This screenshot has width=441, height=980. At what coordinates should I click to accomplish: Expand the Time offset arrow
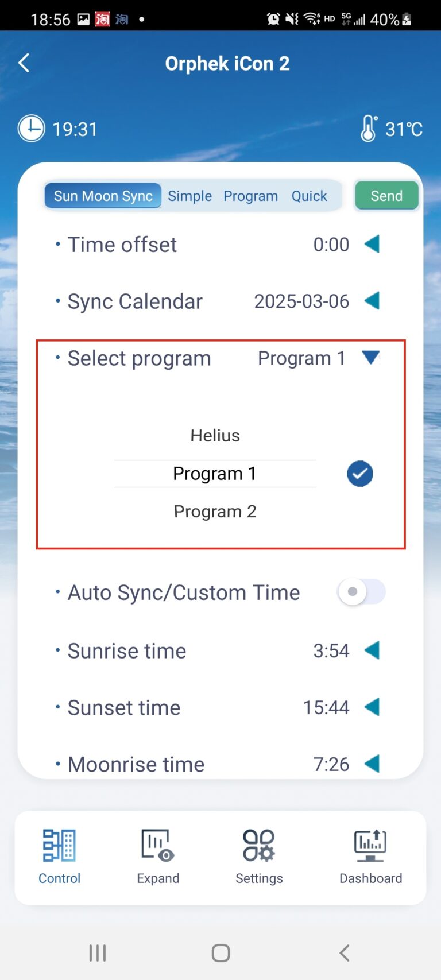coord(372,244)
